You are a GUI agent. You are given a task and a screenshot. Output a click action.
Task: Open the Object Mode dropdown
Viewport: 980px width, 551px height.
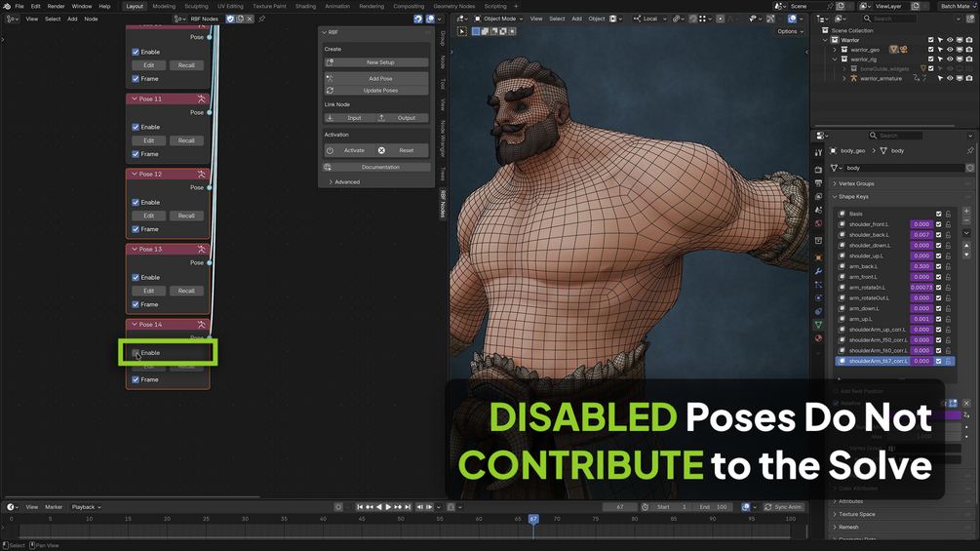[x=498, y=19]
